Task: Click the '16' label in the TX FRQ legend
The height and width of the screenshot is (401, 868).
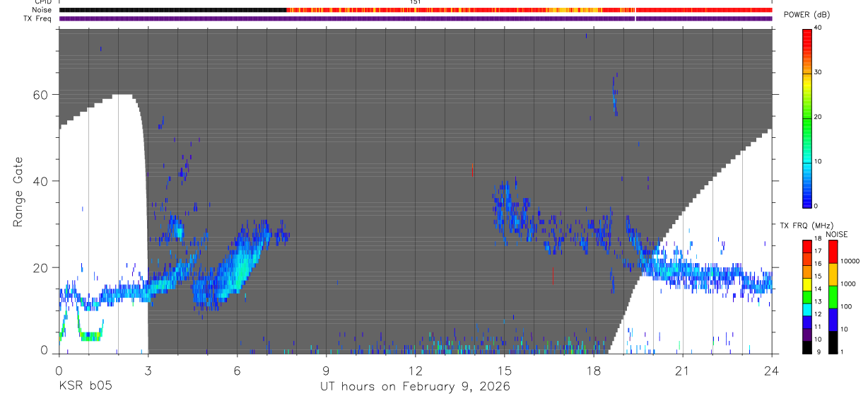Action: point(818,264)
